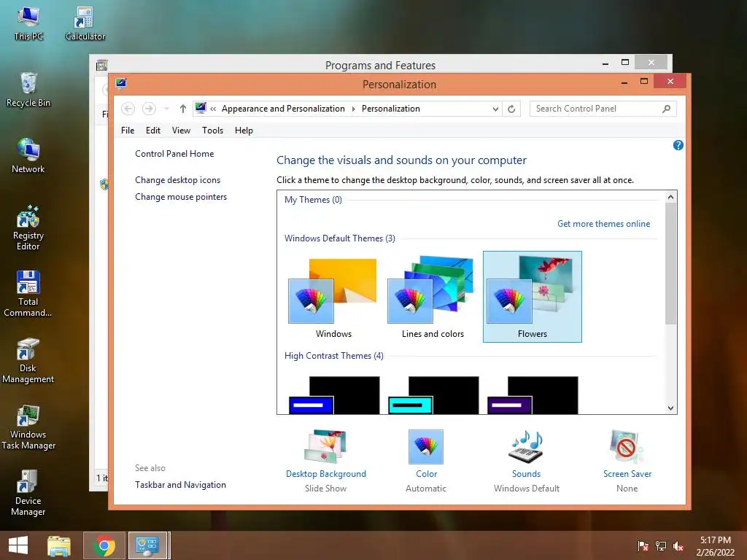Refresh the Personalization address bar
Screen dimensions: 747x560
pos(511,109)
